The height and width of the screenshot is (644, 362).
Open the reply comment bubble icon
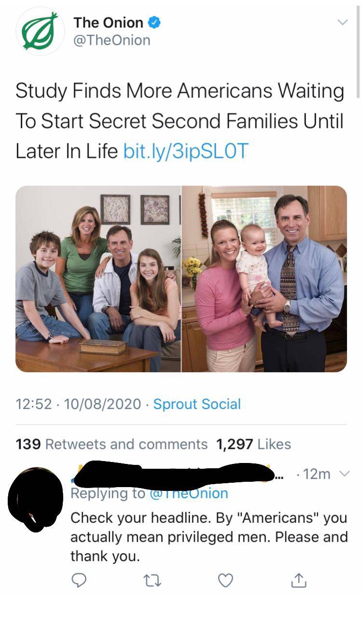79,581
